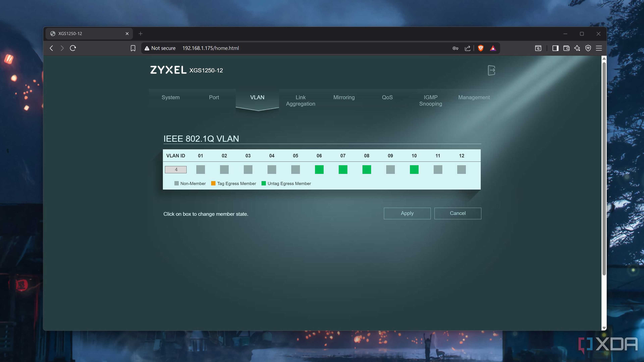Open the Mirroring tab
The height and width of the screenshot is (362, 644).
(x=344, y=97)
